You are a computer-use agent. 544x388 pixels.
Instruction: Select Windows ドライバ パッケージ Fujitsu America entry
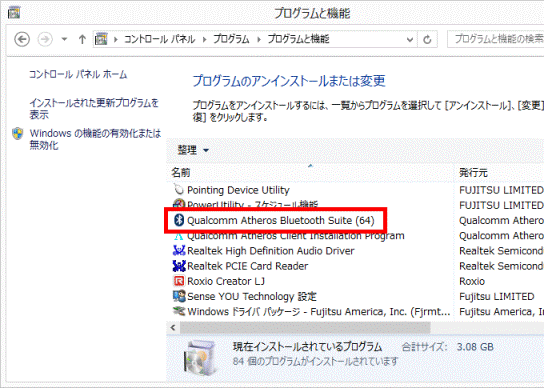pos(318,312)
